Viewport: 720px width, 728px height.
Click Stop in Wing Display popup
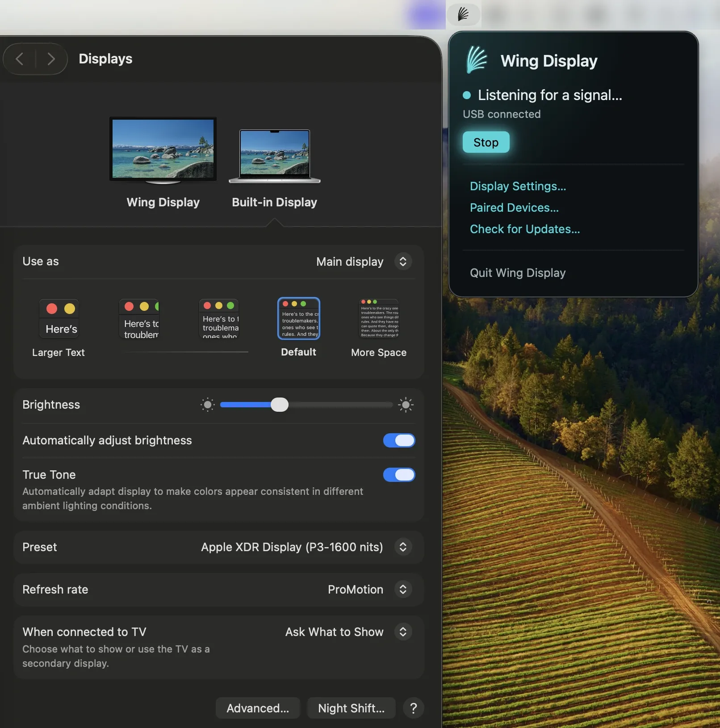pyautogui.click(x=486, y=142)
